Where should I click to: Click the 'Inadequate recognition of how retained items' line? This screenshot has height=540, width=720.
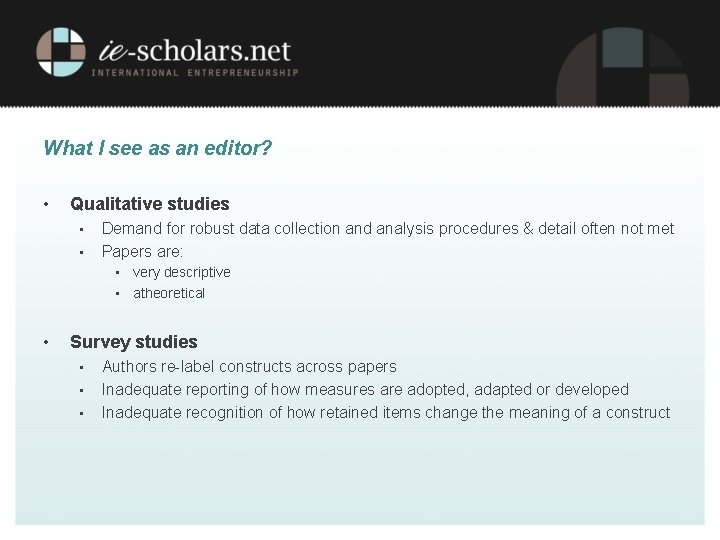point(386,412)
